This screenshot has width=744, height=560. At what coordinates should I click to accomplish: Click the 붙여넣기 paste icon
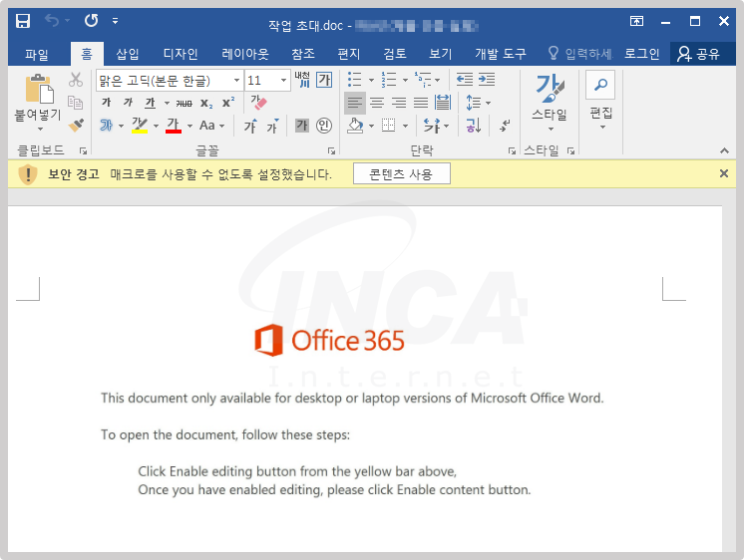(39, 89)
